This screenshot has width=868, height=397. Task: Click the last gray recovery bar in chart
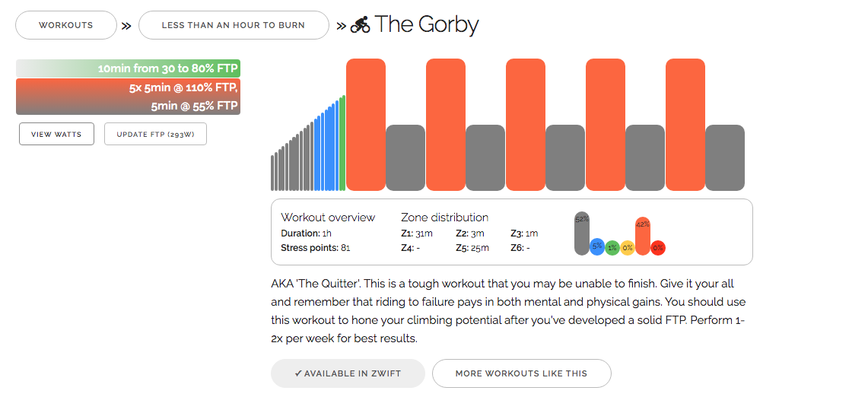(x=724, y=157)
